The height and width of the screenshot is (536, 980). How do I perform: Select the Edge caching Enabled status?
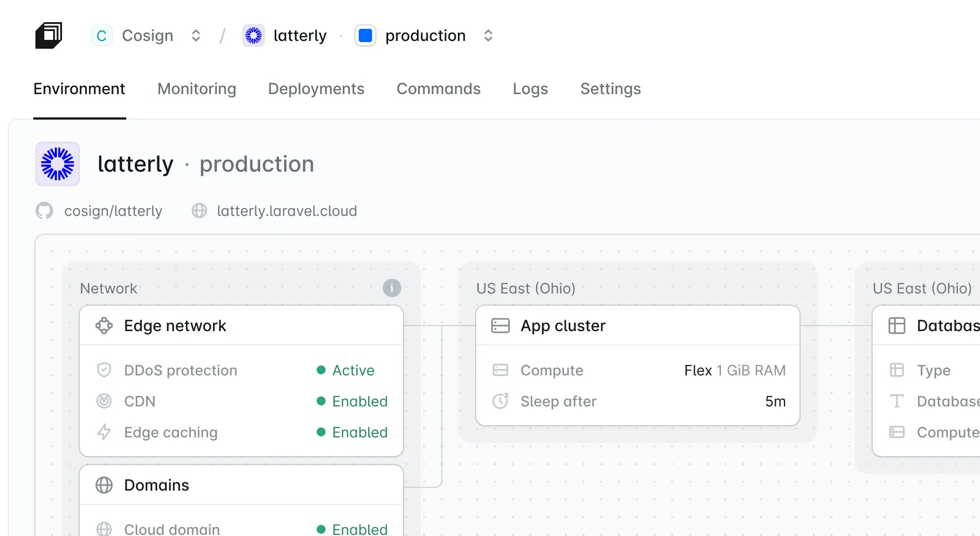[352, 432]
